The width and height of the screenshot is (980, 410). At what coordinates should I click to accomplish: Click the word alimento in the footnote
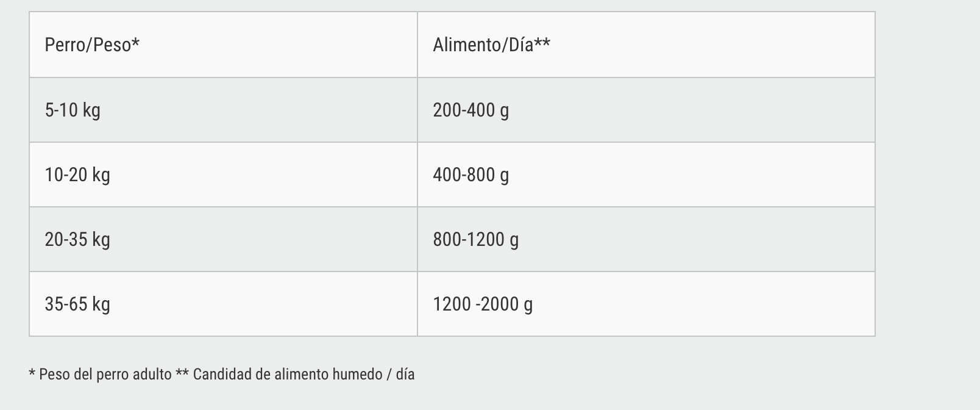pos(301,375)
